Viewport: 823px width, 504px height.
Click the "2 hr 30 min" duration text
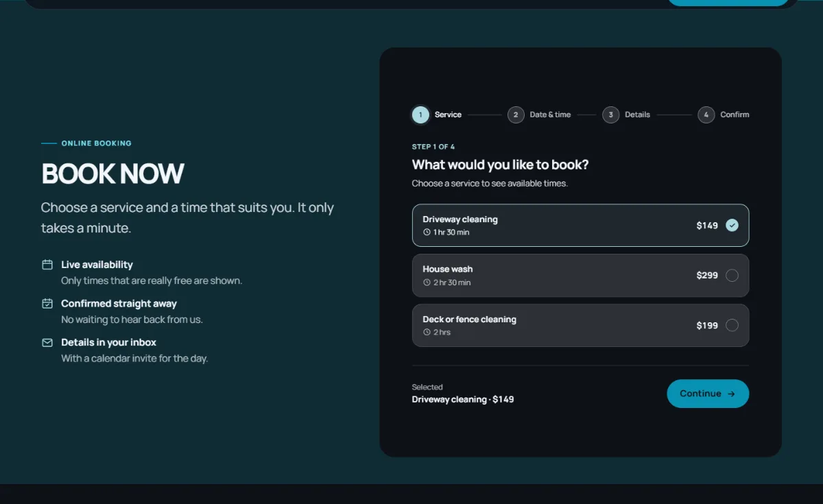[452, 283]
